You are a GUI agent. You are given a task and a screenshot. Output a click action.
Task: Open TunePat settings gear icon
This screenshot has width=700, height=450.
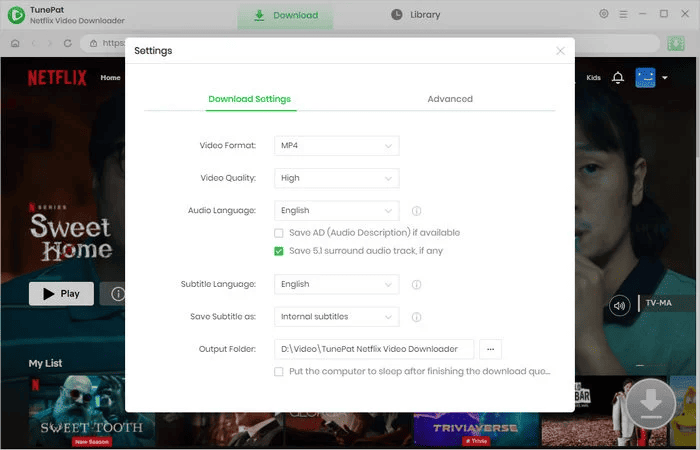tap(603, 14)
